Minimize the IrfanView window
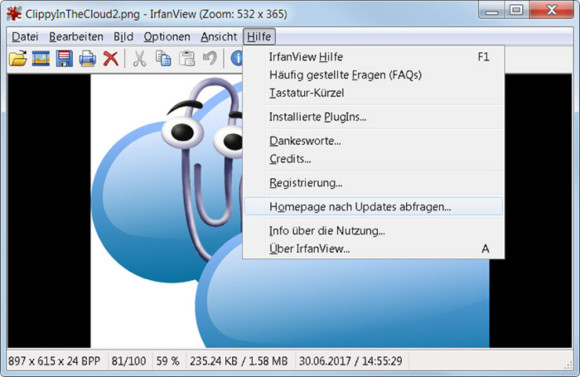The height and width of the screenshot is (377, 580). [x=492, y=10]
